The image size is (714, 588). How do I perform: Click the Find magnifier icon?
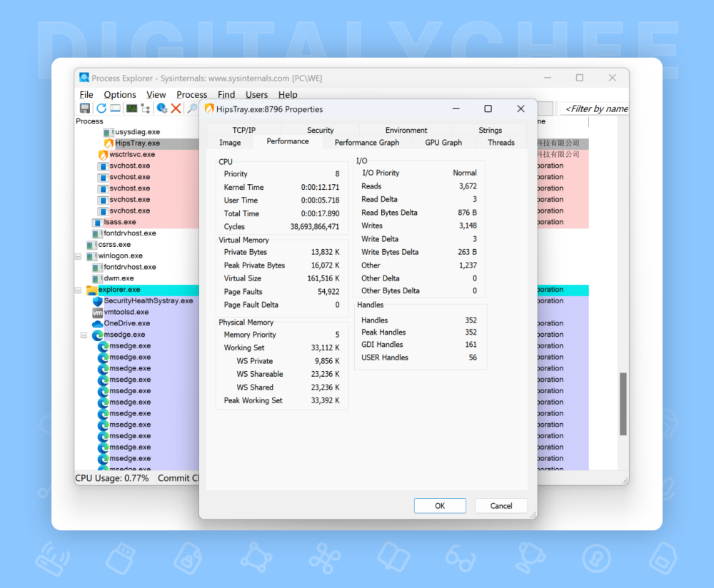tap(192, 108)
